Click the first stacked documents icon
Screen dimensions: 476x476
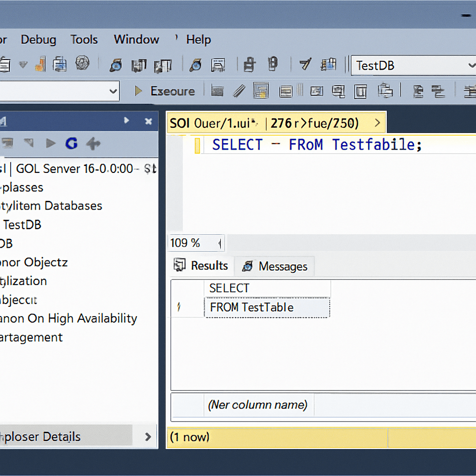(x=139, y=65)
